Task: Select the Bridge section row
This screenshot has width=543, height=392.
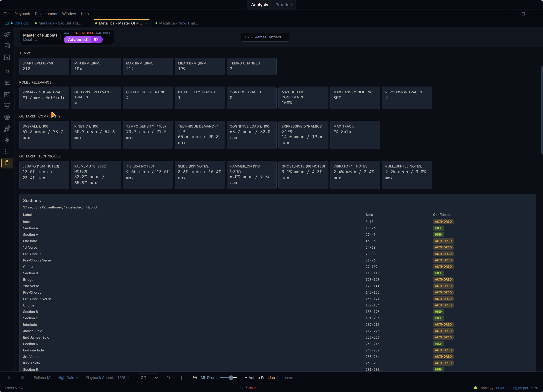Action: tap(277, 280)
